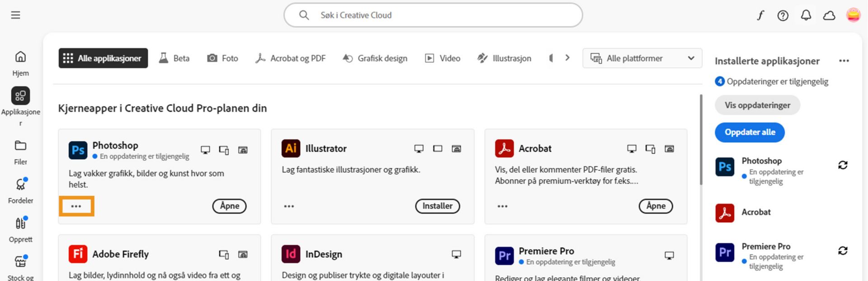Screen dimensions: 868x281
Task: Click Photoshop card web platform icon
Action: pyautogui.click(x=243, y=150)
